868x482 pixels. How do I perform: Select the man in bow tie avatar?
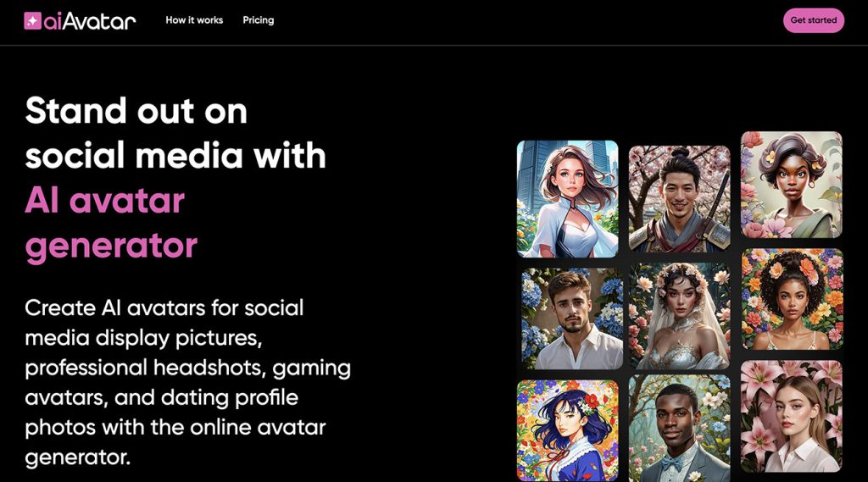(x=679, y=429)
